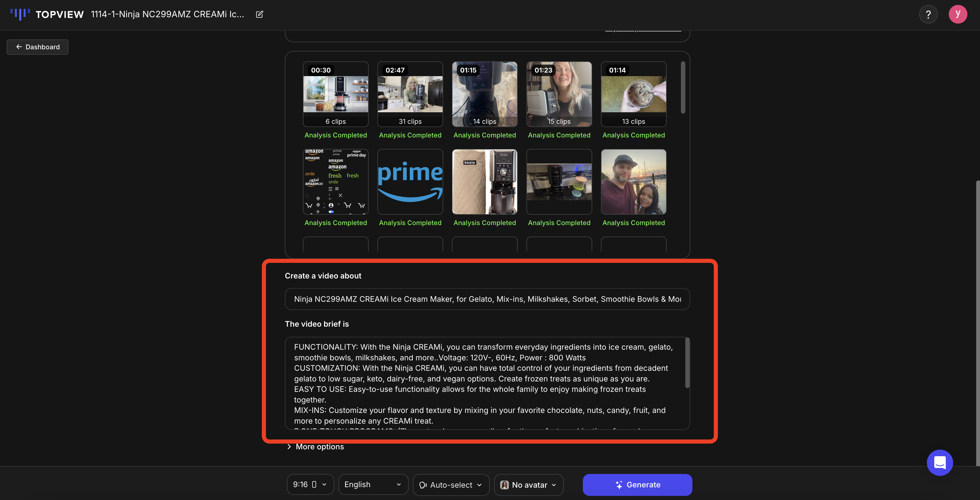This screenshot has width=980, height=500.
Task: Click 'Analysis Completed' under the prime image
Action: pos(410,223)
